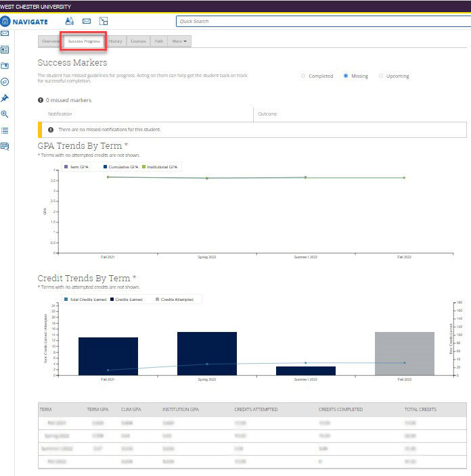Go to the Courses tab
This screenshot has height=476, width=471.
[x=138, y=41]
